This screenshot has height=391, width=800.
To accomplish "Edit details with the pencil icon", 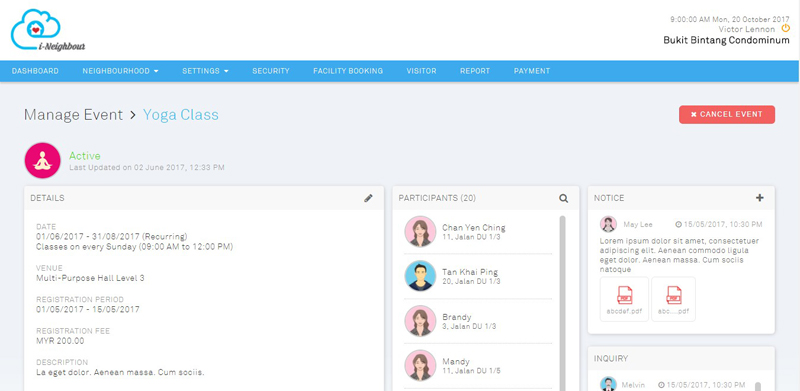I will coord(368,198).
